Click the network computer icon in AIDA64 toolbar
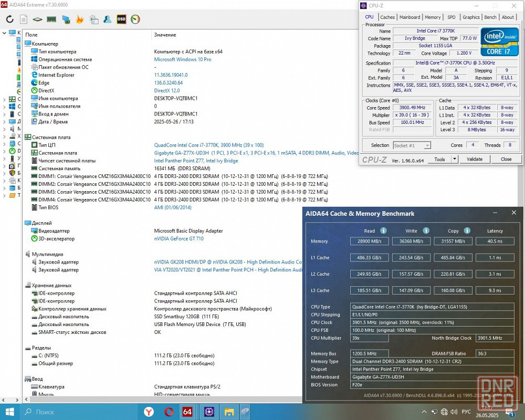The width and height of the screenshot is (525, 420). pyautogui.click(x=66, y=19)
